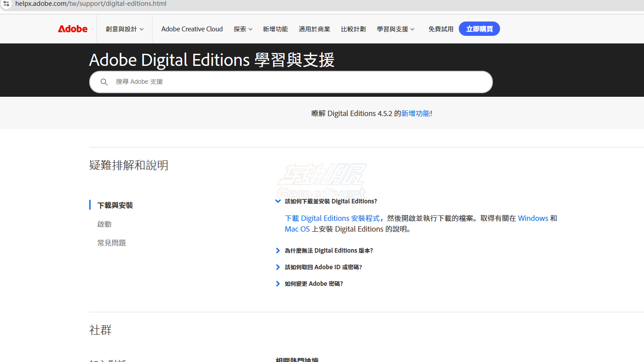Screen dimensions: 644x362
Task: Click 新增功能 link in banner
Action: (416, 113)
